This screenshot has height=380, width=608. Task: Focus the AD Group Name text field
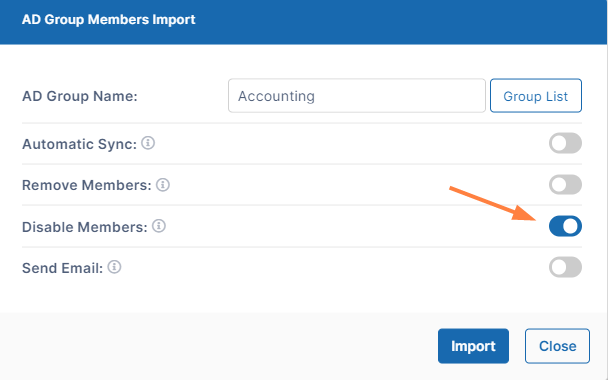coord(357,96)
